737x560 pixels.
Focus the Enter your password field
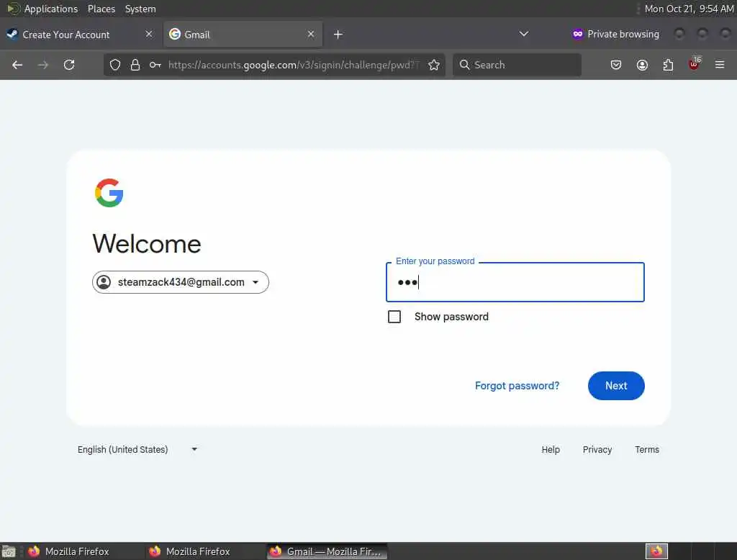[515, 282]
